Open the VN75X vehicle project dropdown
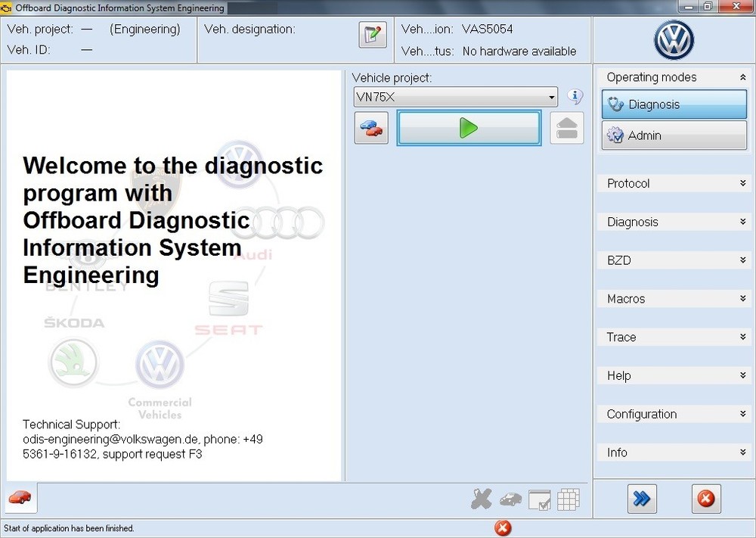756x538 pixels. point(551,97)
